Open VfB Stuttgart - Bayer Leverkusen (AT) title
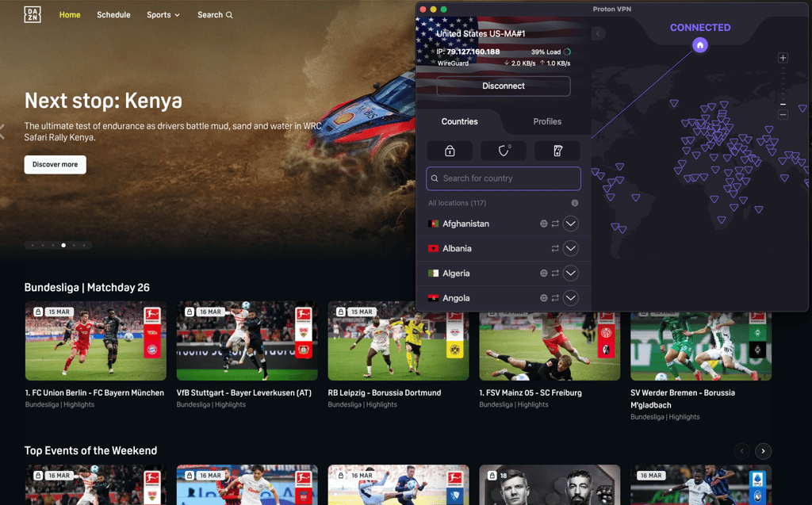The height and width of the screenshot is (505, 812). coord(244,393)
